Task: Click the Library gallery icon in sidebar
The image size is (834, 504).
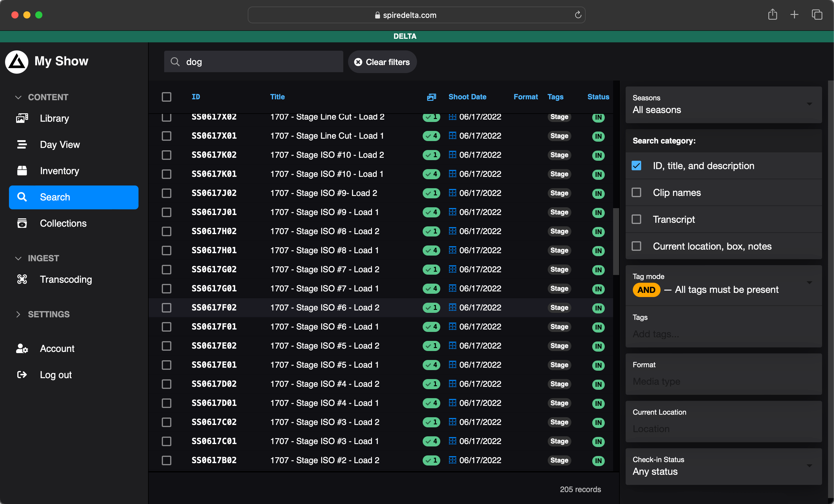Action: click(x=22, y=118)
